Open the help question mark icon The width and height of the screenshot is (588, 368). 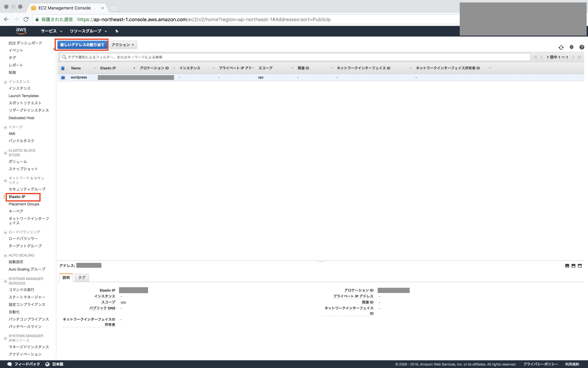(x=582, y=47)
